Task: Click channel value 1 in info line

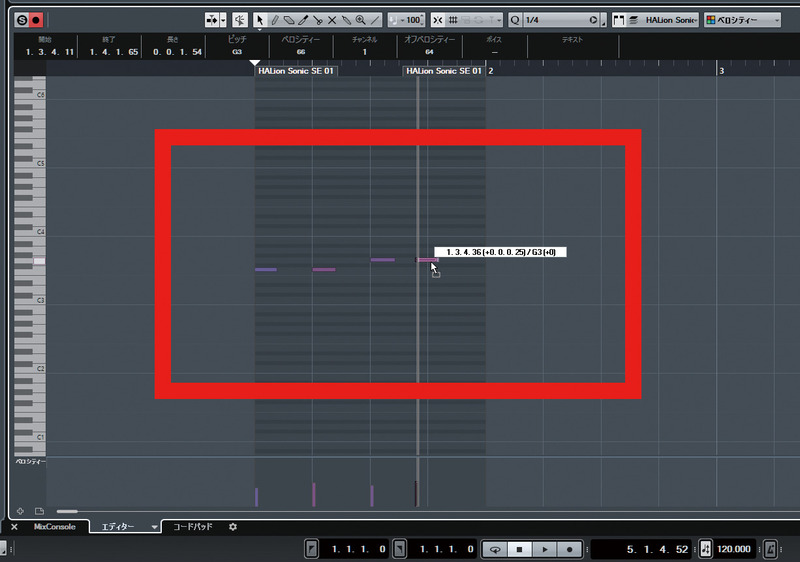Action: pyautogui.click(x=364, y=52)
